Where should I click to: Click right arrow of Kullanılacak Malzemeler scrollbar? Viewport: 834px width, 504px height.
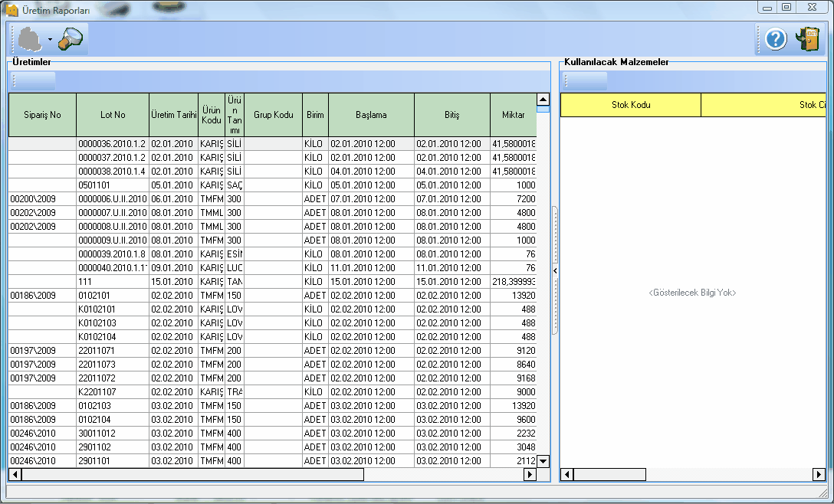tap(819, 474)
